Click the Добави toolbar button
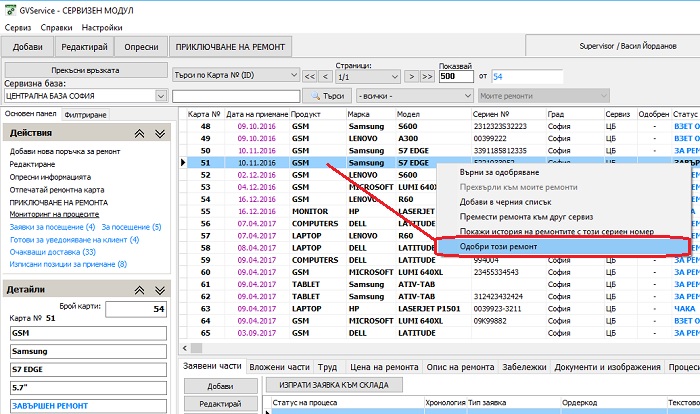 (28, 47)
